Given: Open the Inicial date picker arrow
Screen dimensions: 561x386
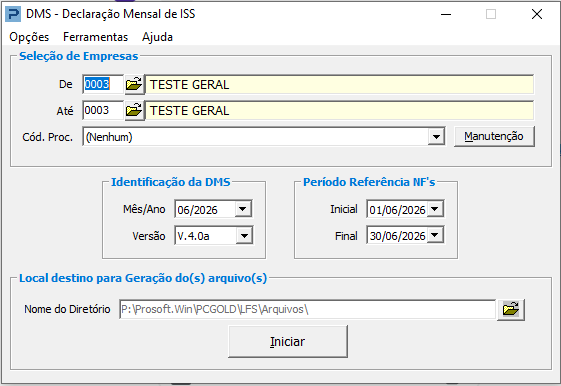Looking at the screenshot, I should pyautogui.click(x=435, y=209).
